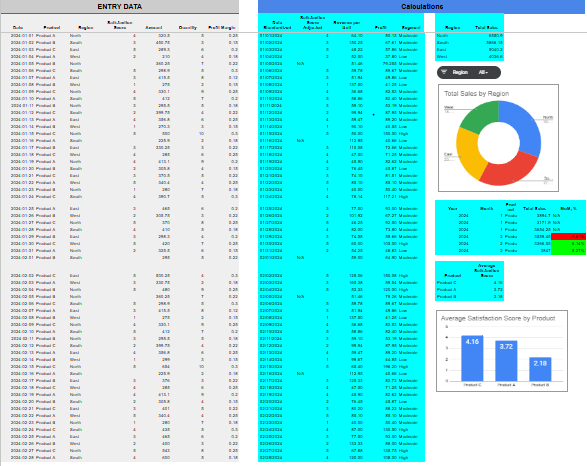Click the Region label on the slicer
Viewport: 587px width, 466px height.
coord(460,72)
